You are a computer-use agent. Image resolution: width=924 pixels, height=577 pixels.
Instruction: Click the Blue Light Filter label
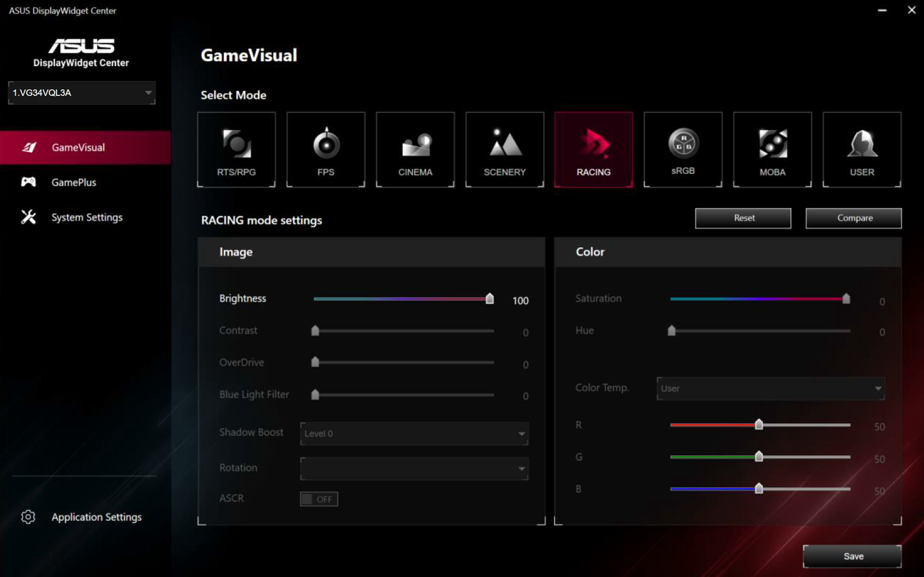pos(254,394)
